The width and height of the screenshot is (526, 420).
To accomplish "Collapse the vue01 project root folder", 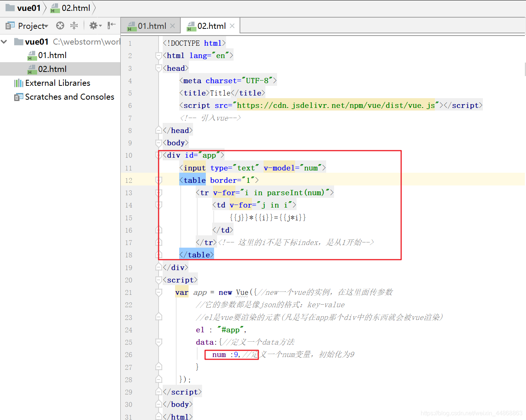I will click(x=4, y=42).
